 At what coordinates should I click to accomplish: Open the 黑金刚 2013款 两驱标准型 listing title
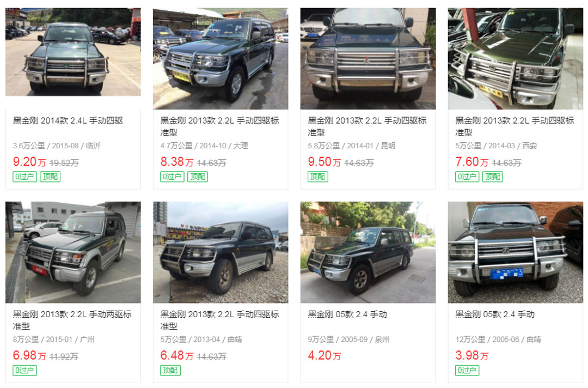point(72,320)
